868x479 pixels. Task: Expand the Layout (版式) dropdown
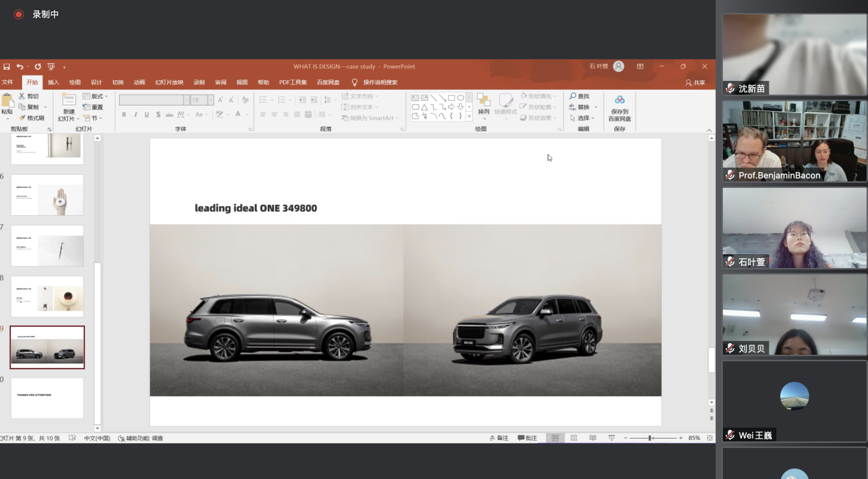pyautogui.click(x=99, y=97)
